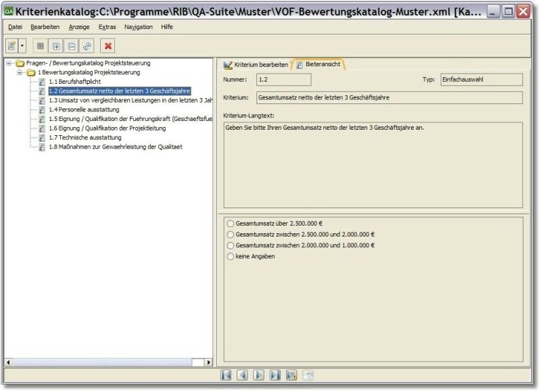Viewport: 541px width, 392px height.
Task: Select '1 Bewertungskatalog Projektsteuerung' in the tree
Action: click(89, 72)
